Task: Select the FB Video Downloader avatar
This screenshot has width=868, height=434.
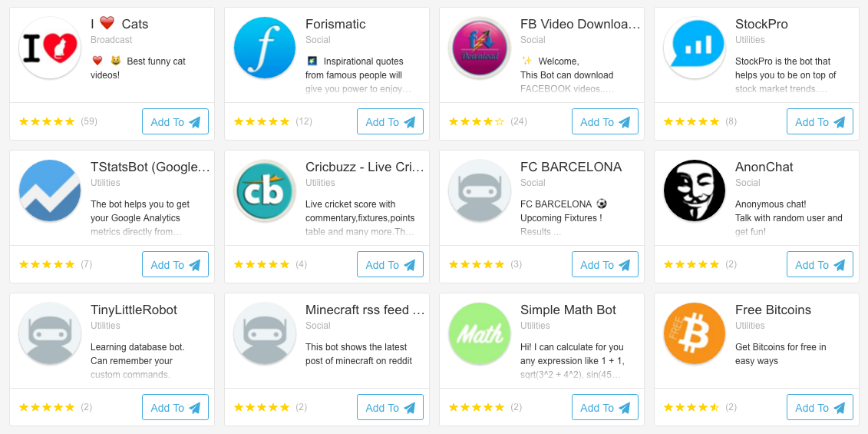Action: (x=480, y=48)
